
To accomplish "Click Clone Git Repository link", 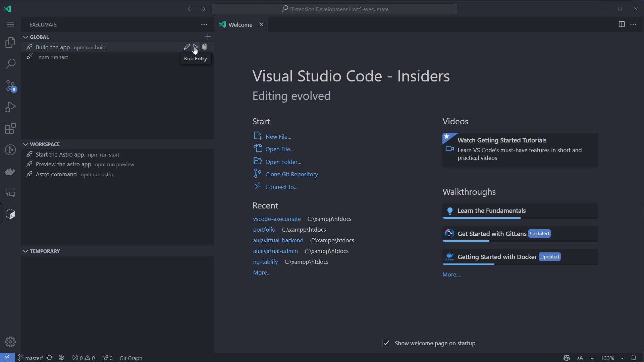I will [x=293, y=174].
